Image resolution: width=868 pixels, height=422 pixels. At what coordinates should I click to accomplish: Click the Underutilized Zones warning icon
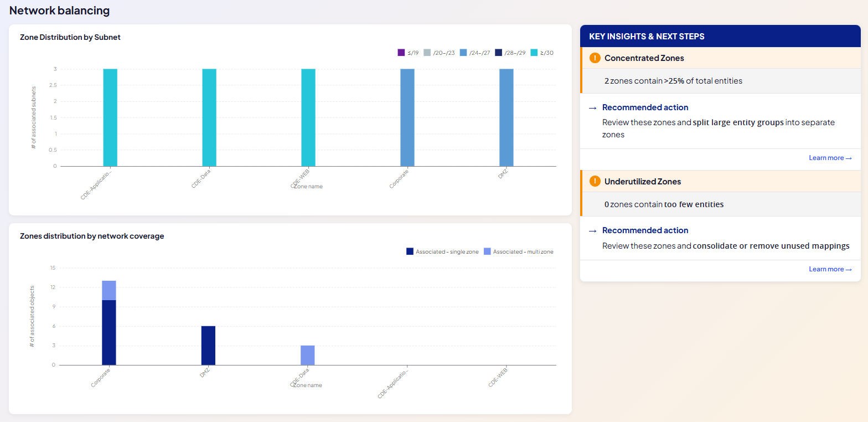595,181
